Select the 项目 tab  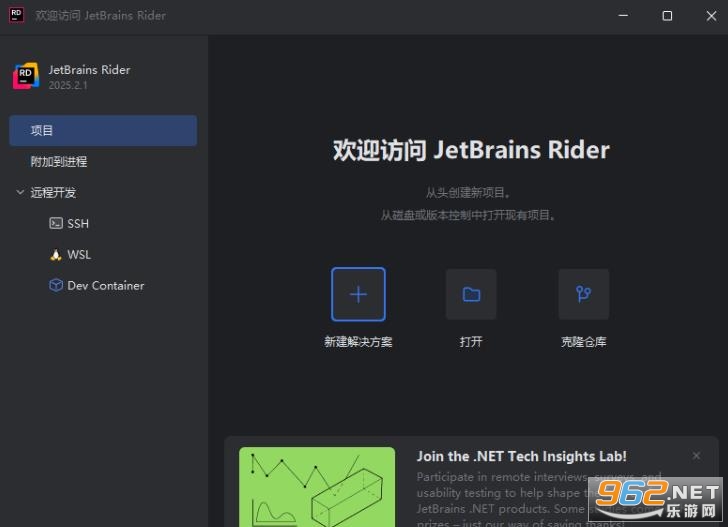point(103,130)
